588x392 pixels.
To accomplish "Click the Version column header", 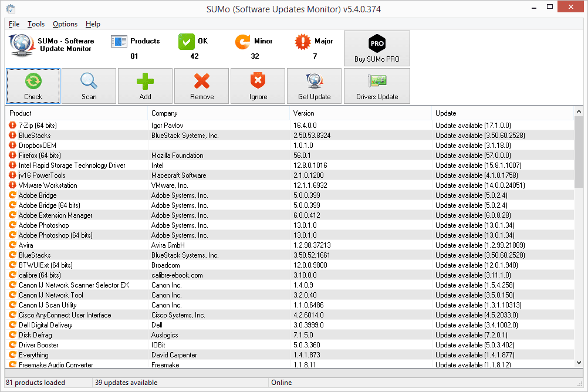I will pos(360,113).
